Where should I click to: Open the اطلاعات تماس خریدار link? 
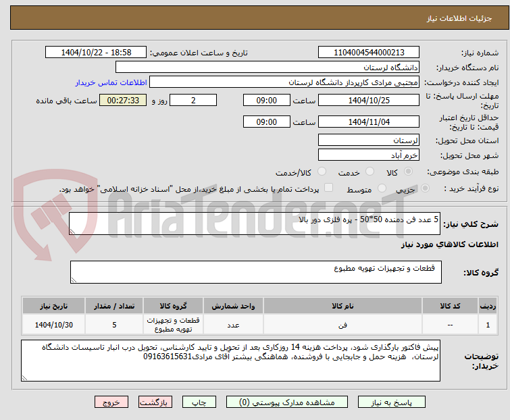pos(111,82)
